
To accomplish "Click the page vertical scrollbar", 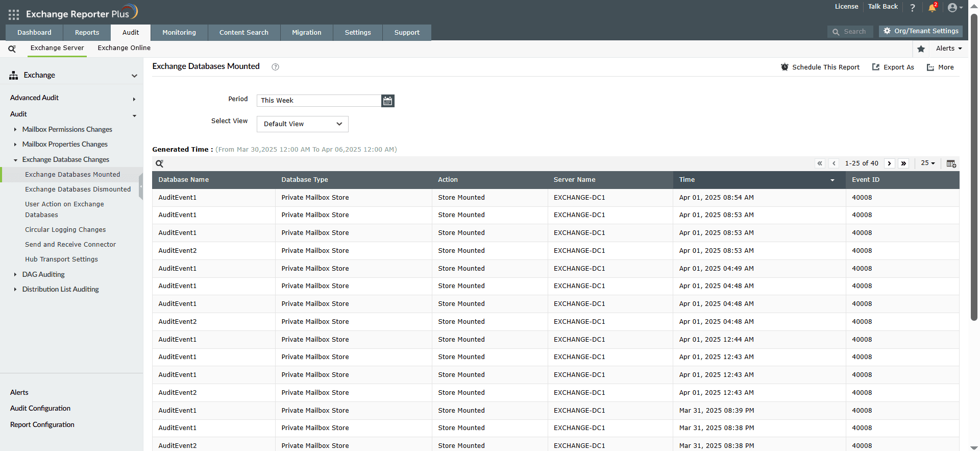I will pos(974,169).
